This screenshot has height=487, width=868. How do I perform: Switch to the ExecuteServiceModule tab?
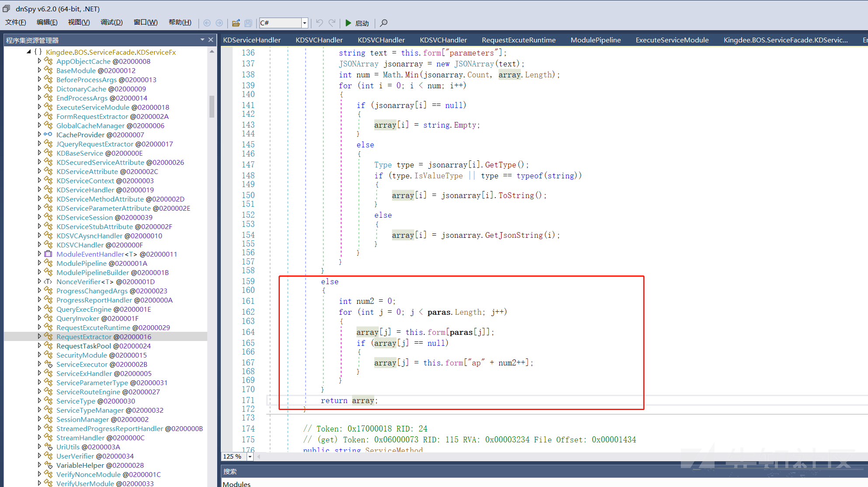(x=672, y=40)
